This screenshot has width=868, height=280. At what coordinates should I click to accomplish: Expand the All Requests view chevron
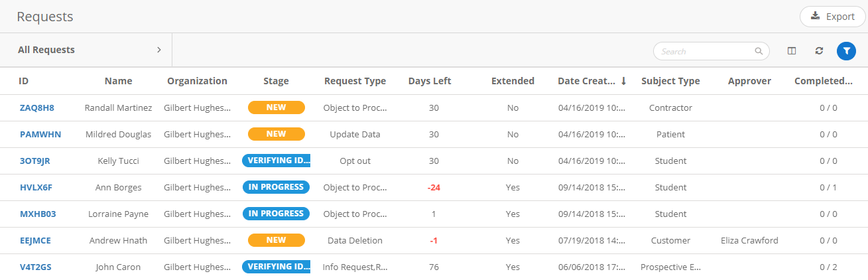click(x=159, y=50)
